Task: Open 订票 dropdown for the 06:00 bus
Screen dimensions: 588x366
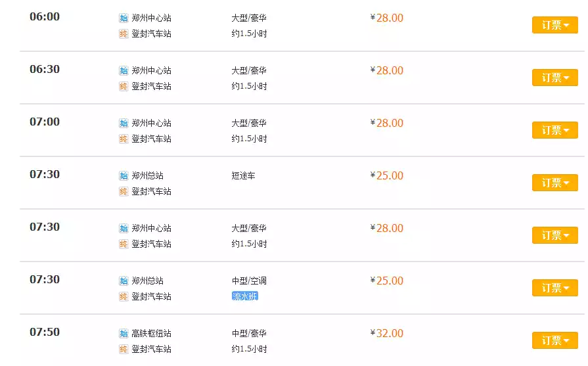Action: 554,25
